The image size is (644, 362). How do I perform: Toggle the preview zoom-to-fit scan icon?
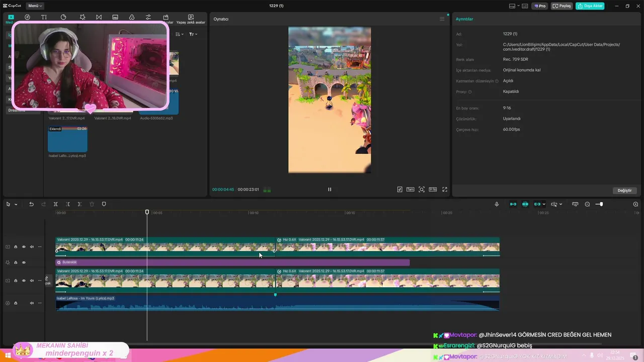pyautogui.click(x=422, y=190)
